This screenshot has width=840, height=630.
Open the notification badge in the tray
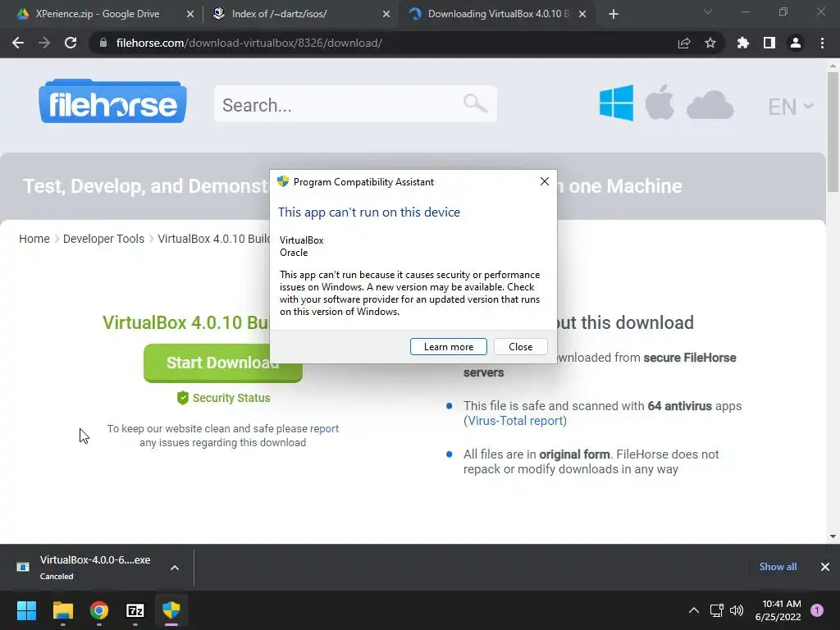click(x=817, y=610)
